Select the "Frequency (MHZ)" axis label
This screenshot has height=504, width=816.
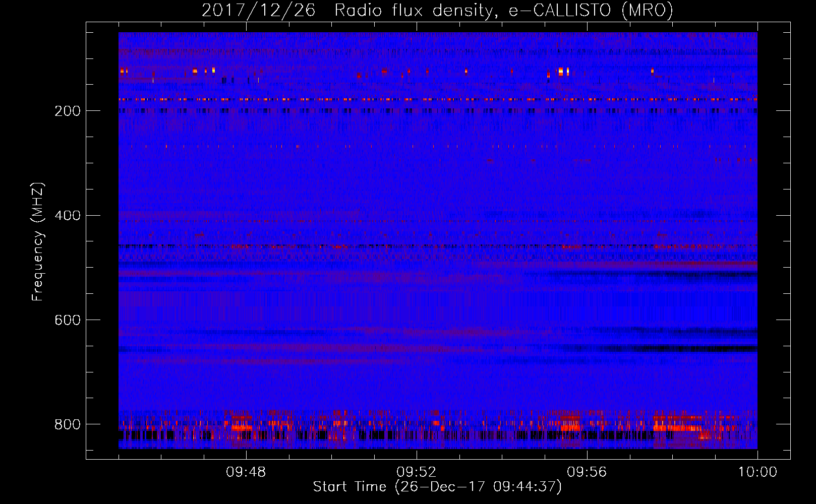(x=38, y=241)
